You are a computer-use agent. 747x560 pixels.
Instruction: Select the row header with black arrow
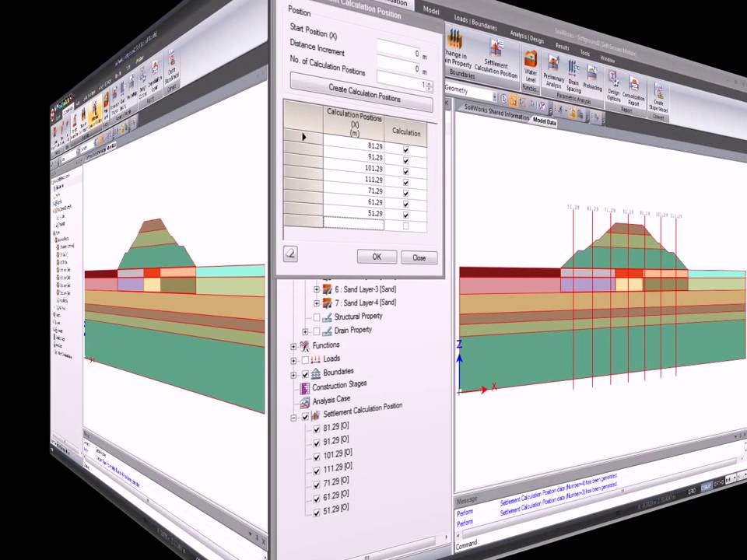(303, 137)
